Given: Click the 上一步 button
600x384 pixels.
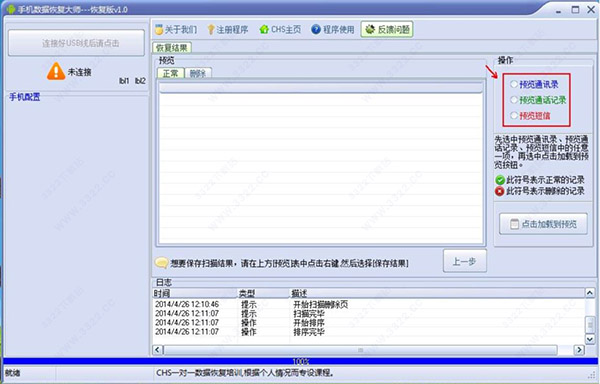Looking at the screenshot, I should [465, 261].
